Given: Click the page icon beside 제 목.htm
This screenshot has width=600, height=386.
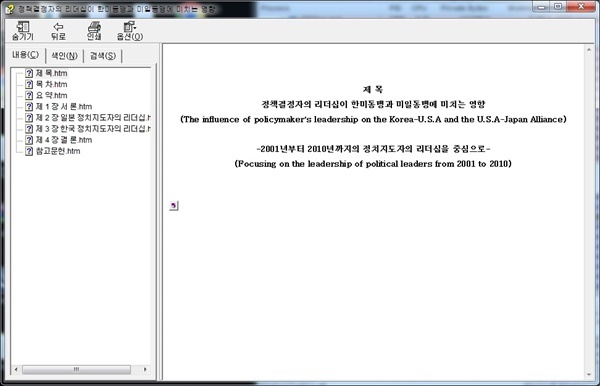Looking at the screenshot, I should [x=29, y=73].
